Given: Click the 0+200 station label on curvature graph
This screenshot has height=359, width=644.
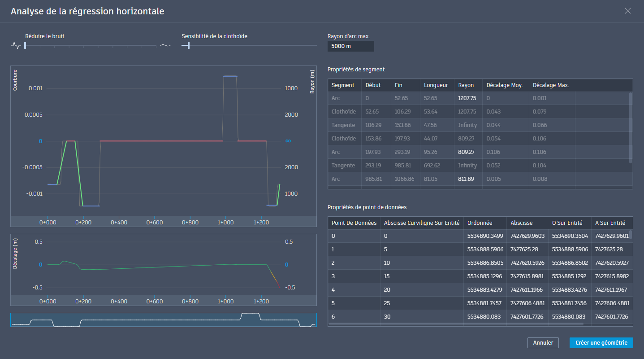Looking at the screenshot, I should [83, 222].
